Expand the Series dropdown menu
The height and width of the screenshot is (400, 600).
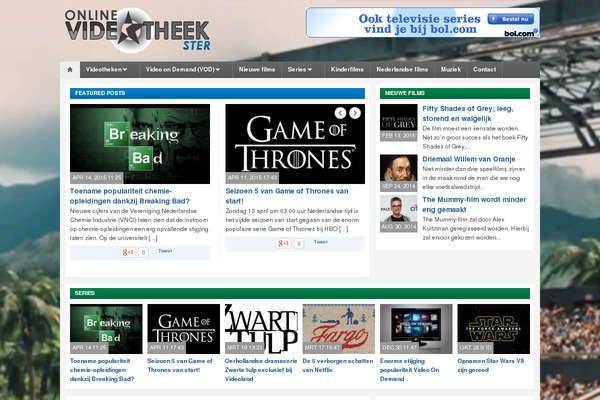[x=300, y=70]
